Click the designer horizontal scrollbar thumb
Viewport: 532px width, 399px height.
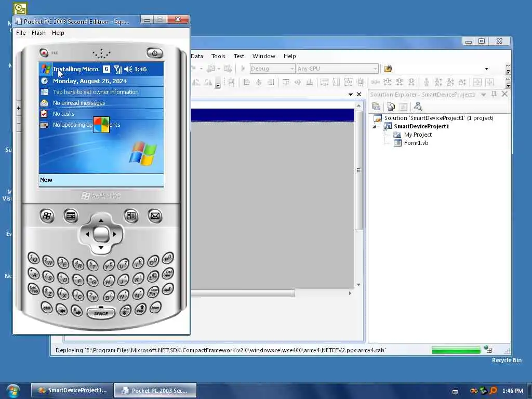click(243, 293)
